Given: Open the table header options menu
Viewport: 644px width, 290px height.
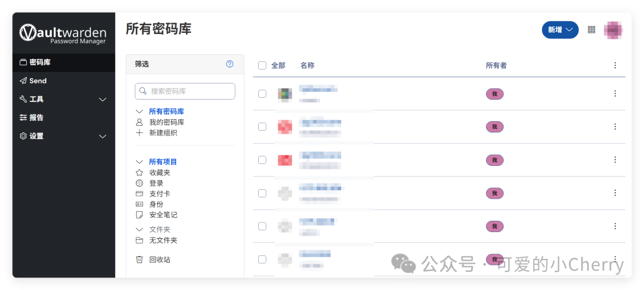Looking at the screenshot, I should [x=615, y=65].
